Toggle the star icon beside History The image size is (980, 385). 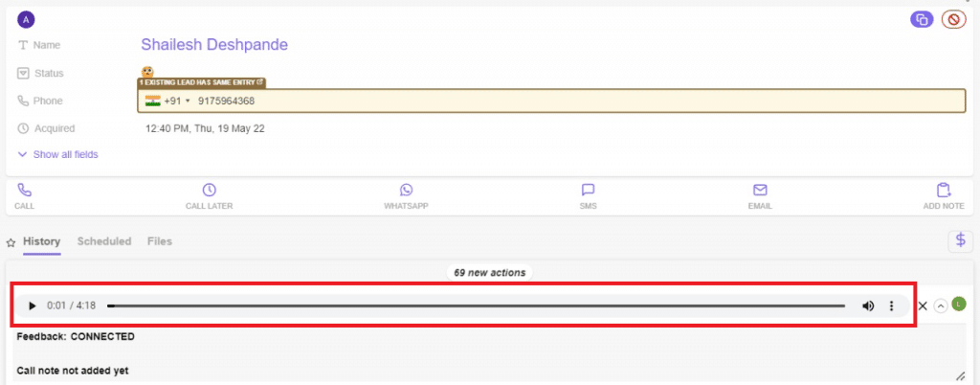click(x=11, y=242)
